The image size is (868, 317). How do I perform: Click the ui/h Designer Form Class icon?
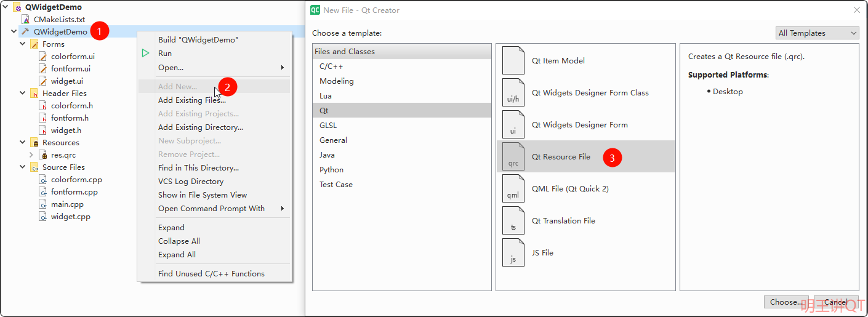(x=513, y=92)
